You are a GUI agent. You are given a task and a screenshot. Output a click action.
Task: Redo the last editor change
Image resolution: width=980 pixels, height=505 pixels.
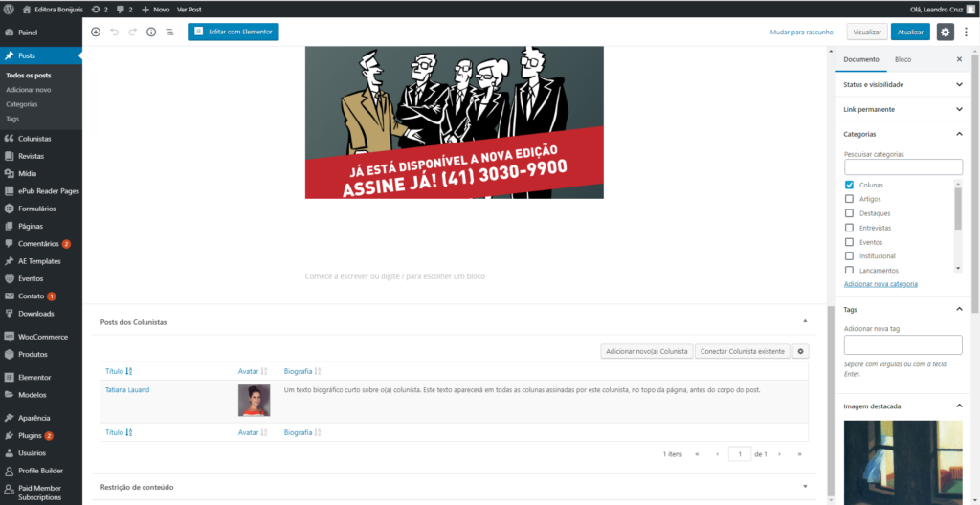tap(132, 32)
